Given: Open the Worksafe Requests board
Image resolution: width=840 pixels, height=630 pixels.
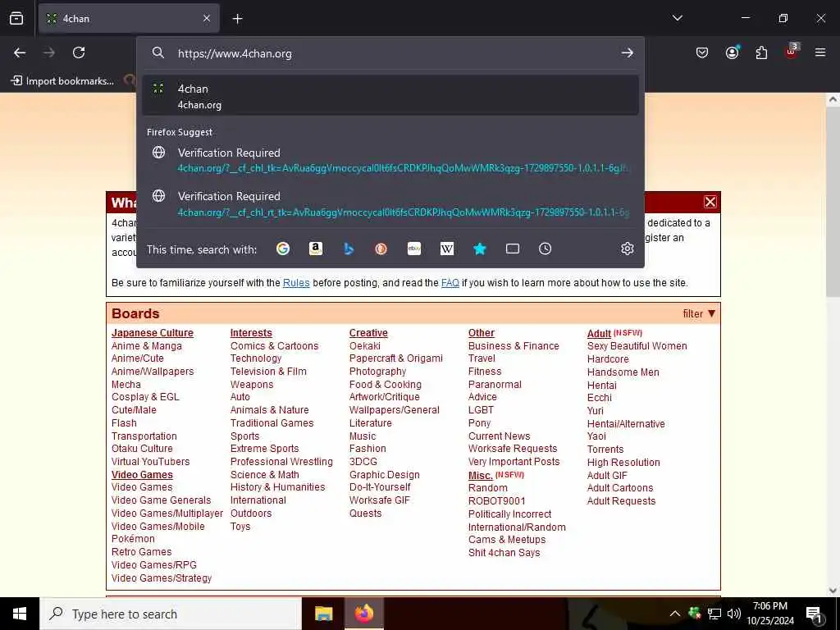Looking at the screenshot, I should coord(513,449).
